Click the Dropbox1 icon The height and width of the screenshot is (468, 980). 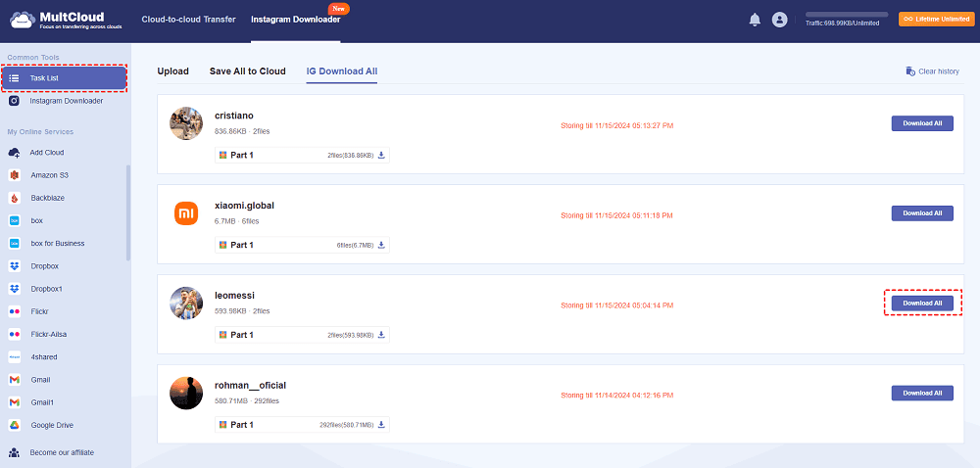[15, 289]
